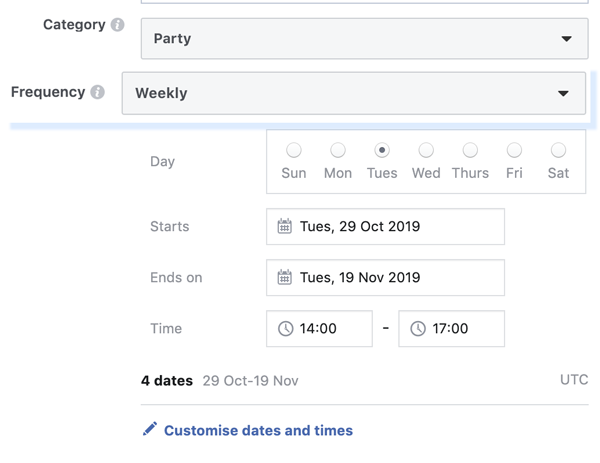The image size is (600, 463).
Task: Click the calendar icon in Ends on field
Action: 284,277
